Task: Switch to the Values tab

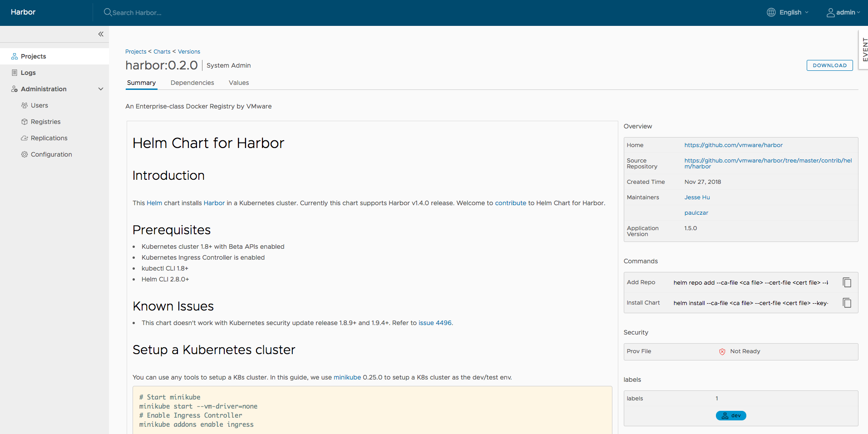Action: point(239,83)
